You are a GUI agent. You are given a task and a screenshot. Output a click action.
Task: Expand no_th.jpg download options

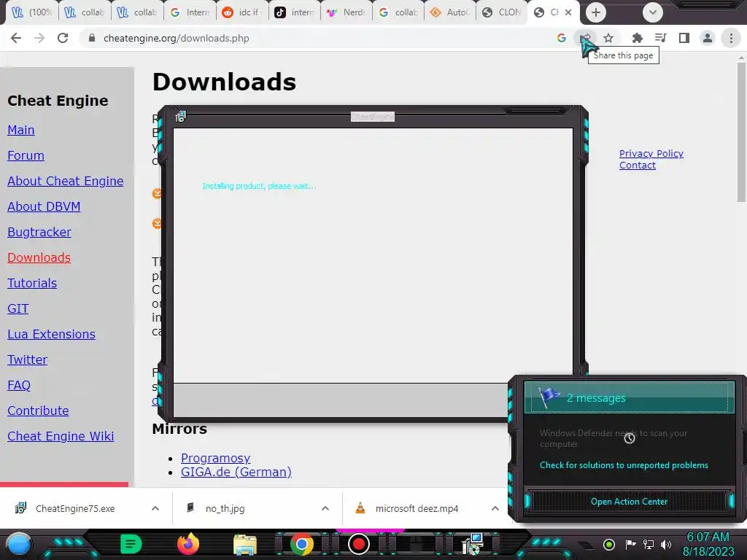point(325,508)
